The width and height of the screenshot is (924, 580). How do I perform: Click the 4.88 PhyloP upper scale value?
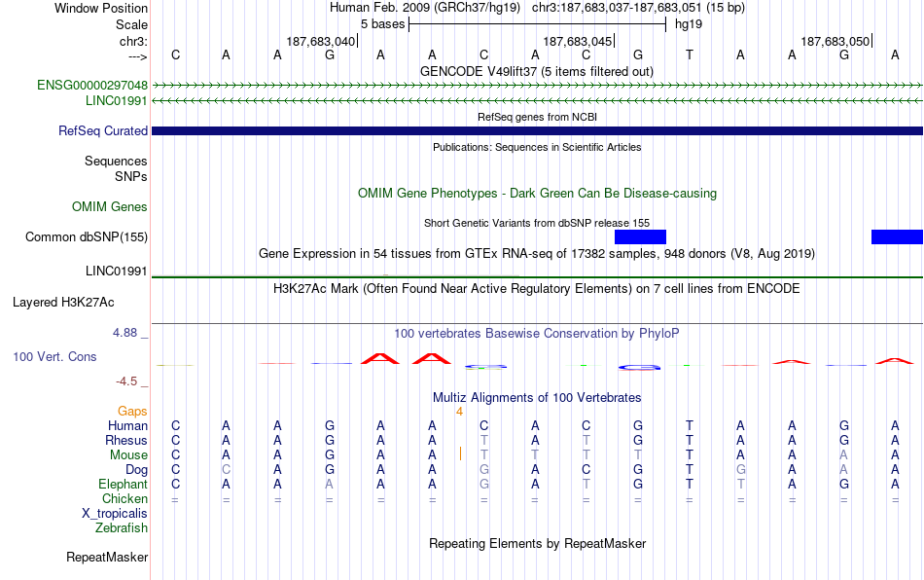124,333
